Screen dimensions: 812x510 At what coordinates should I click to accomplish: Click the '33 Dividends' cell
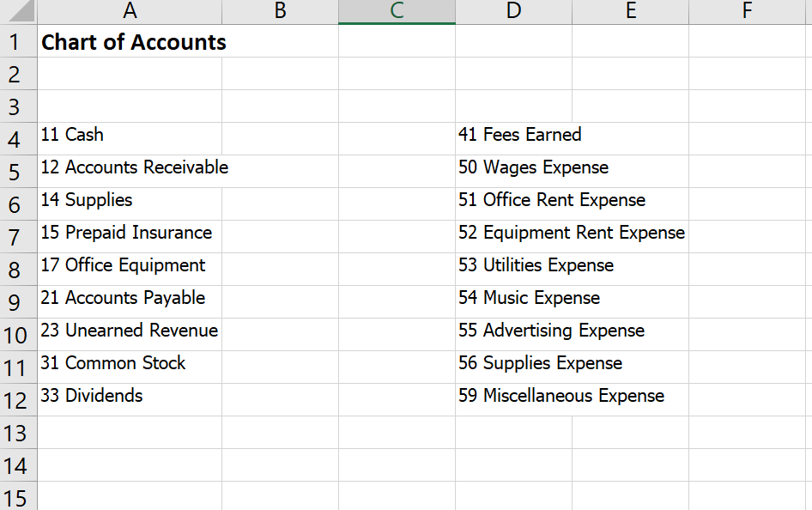[x=130, y=400]
